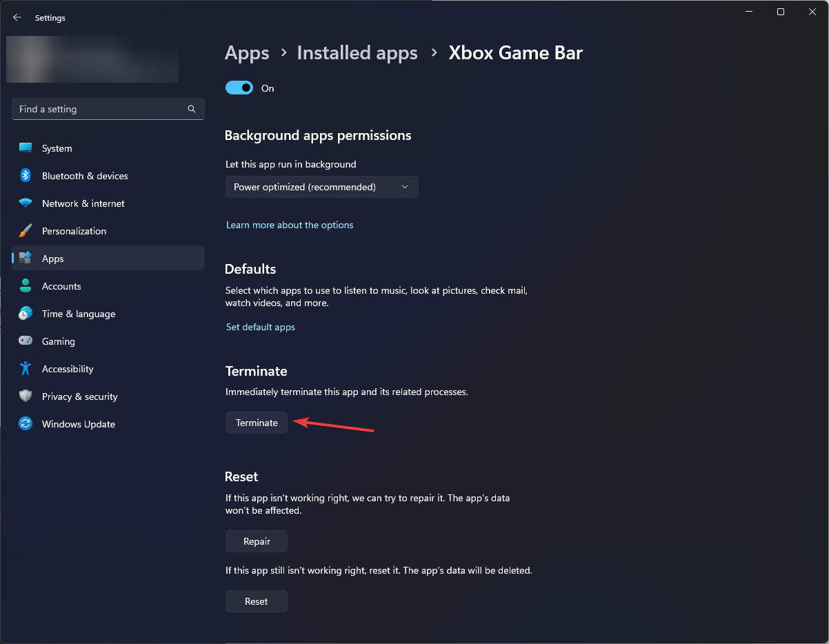Select Privacy & security
This screenshot has height=644, width=829.
pyautogui.click(x=108, y=396)
